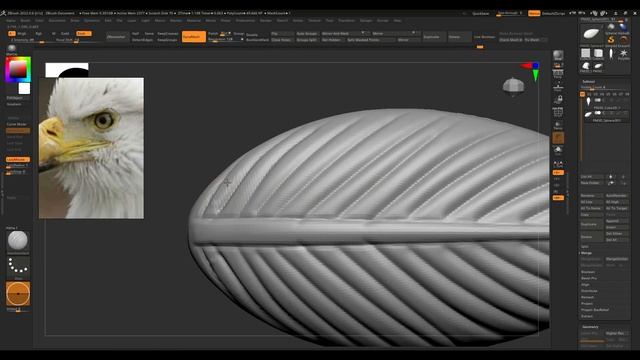640x360 pixels.
Task: Click the Del Other button
Action: click(x=616, y=234)
